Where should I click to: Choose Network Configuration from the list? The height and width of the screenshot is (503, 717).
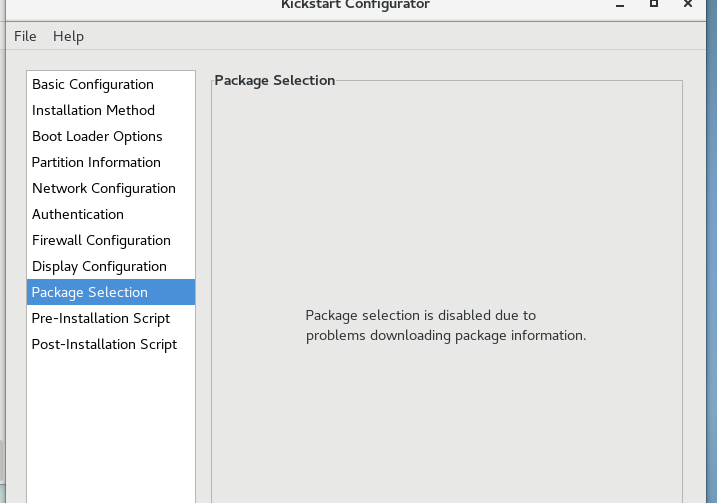[x=111, y=188]
